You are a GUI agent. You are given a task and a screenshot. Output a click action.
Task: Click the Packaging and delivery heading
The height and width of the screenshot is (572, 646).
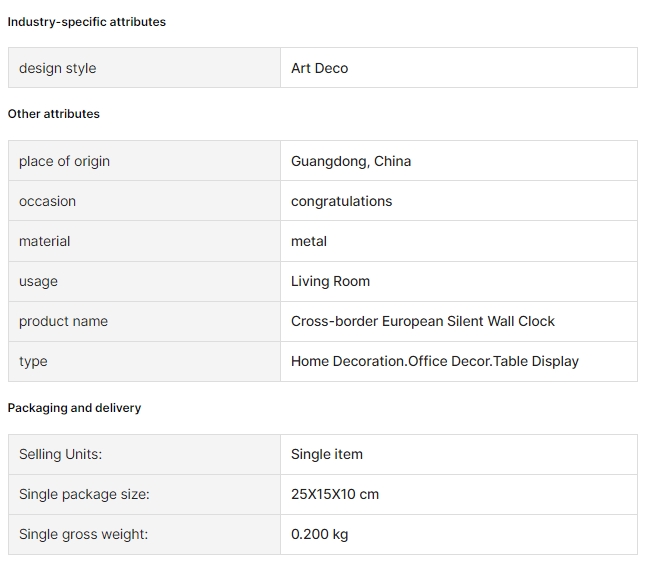pyautogui.click(x=74, y=408)
